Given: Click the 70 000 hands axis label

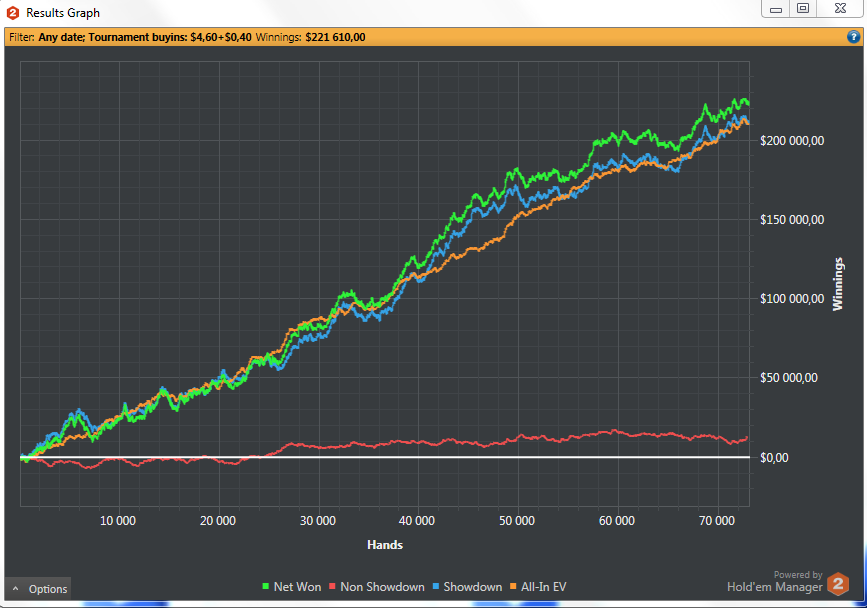Looking at the screenshot, I should pos(717,521).
